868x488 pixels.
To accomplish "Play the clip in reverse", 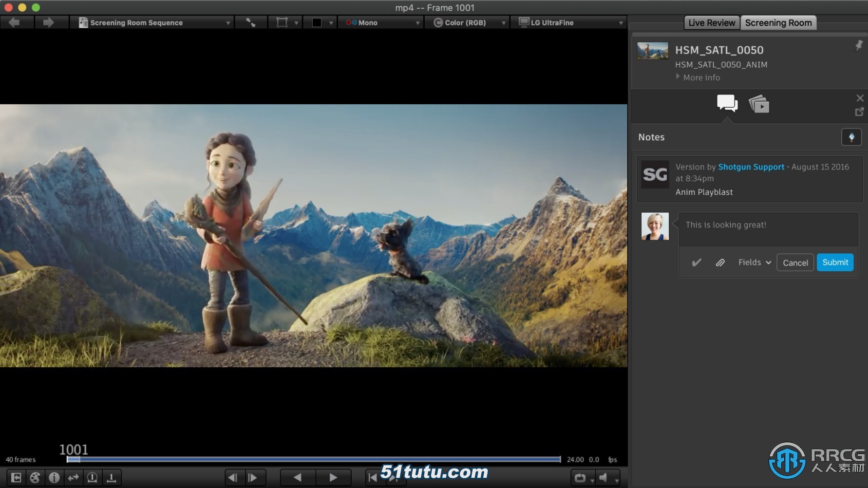I will click(298, 478).
